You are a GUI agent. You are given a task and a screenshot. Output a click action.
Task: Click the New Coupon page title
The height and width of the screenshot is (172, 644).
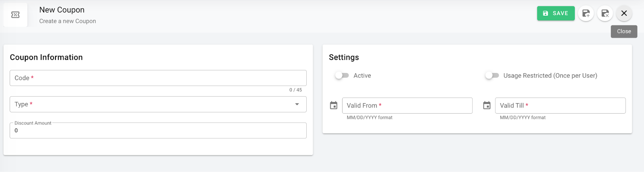pyautogui.click(x=62, y=10)
